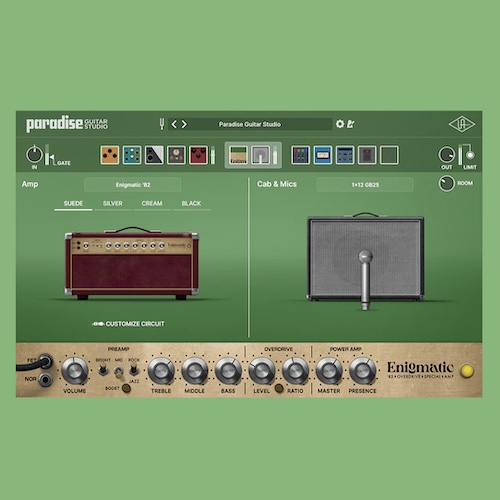Select the CREAM amp finish tab
Screen dimensions: 500x500
[x=152, y=204]
